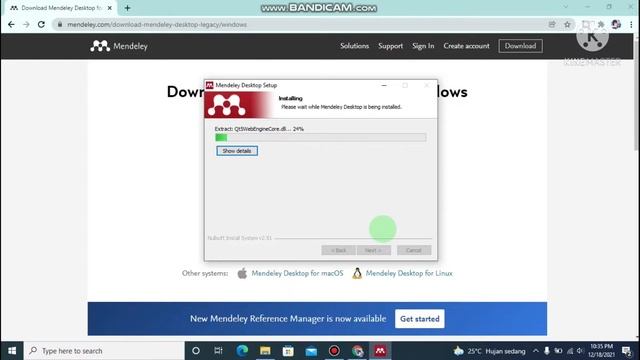Click the Download button in site header

pyautogui.click(x=520, y=46)
